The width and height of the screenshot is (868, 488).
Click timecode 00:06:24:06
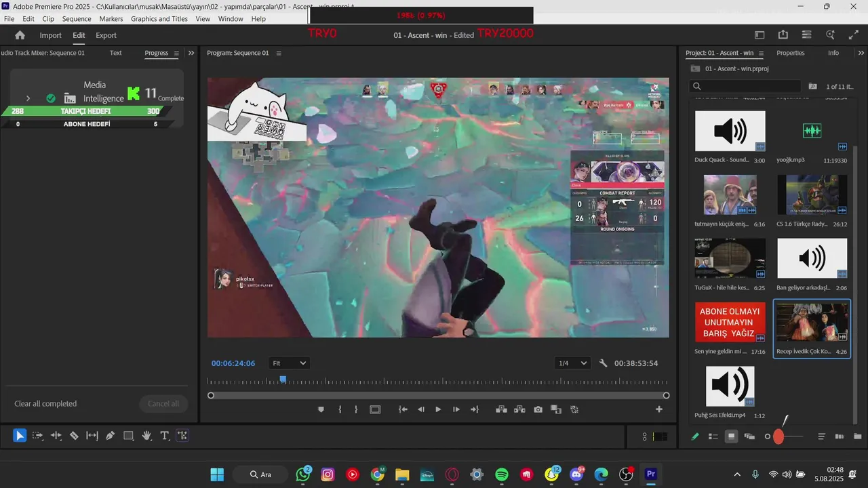point(233,363)
